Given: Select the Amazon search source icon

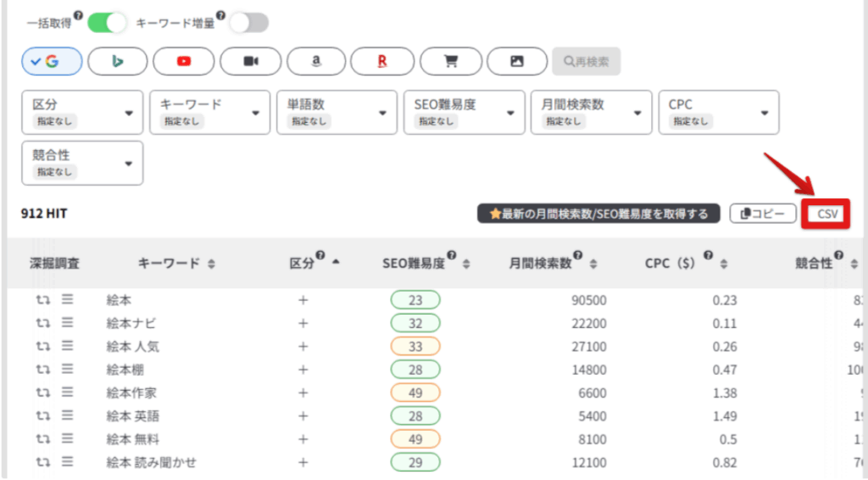Looking at the screenshot, I should (315, 61).
